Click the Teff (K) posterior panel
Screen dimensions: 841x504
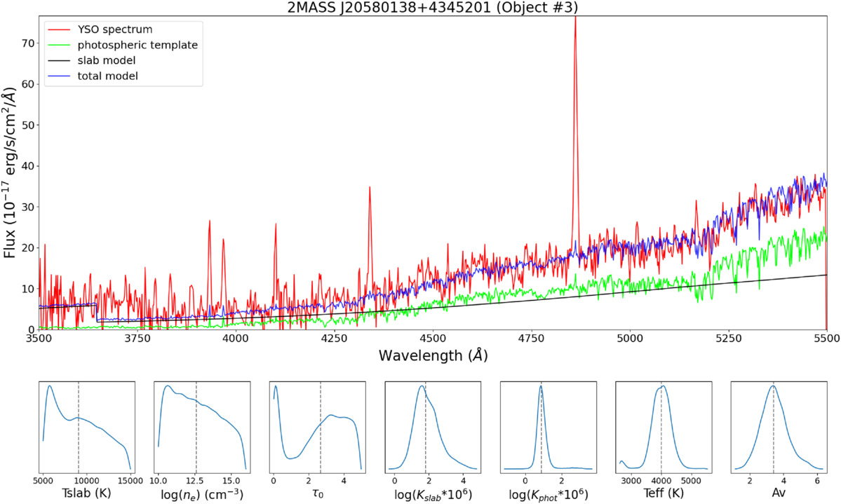664,428
